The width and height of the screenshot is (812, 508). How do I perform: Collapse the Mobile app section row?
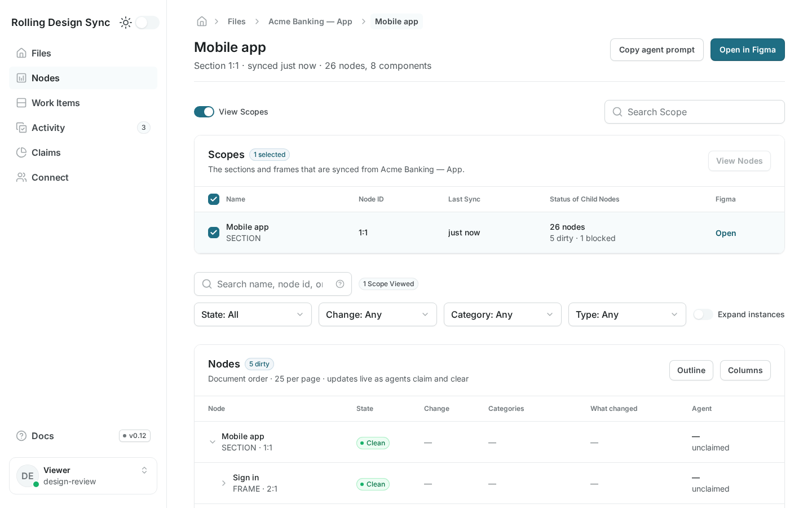pos(213,442)
